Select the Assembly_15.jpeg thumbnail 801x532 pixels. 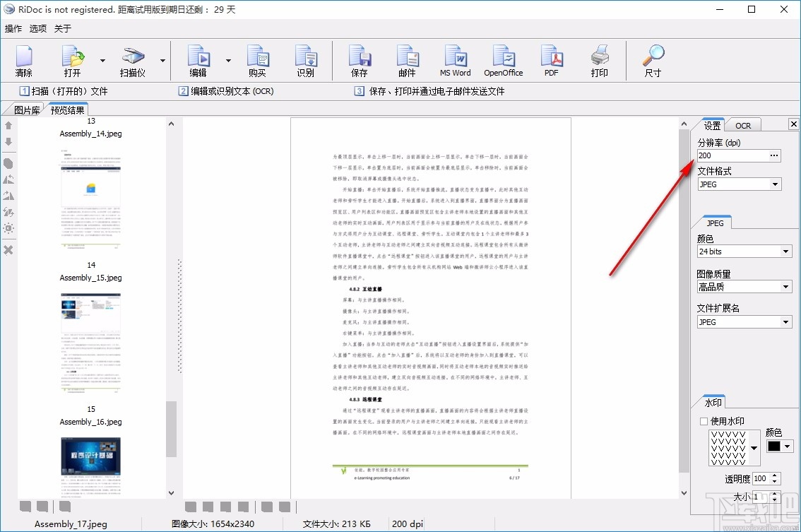point(91,343)
